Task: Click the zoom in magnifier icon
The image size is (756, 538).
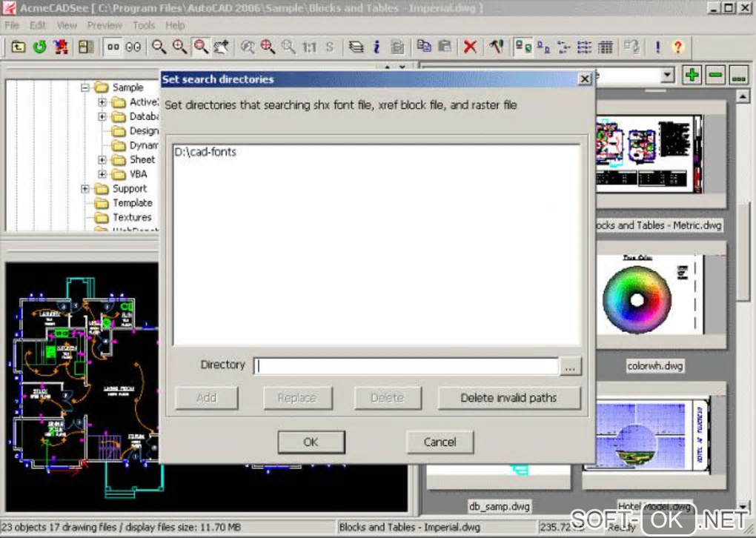Action: 180,47
